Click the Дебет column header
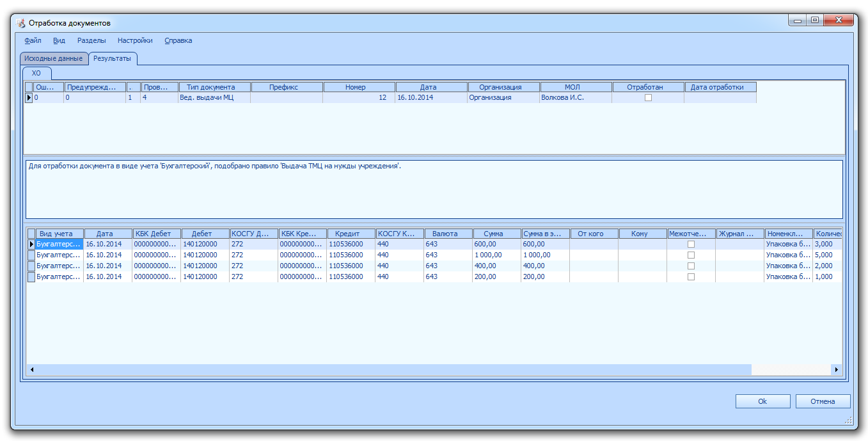The image size is (868, 441). click(x=205, y=234)
